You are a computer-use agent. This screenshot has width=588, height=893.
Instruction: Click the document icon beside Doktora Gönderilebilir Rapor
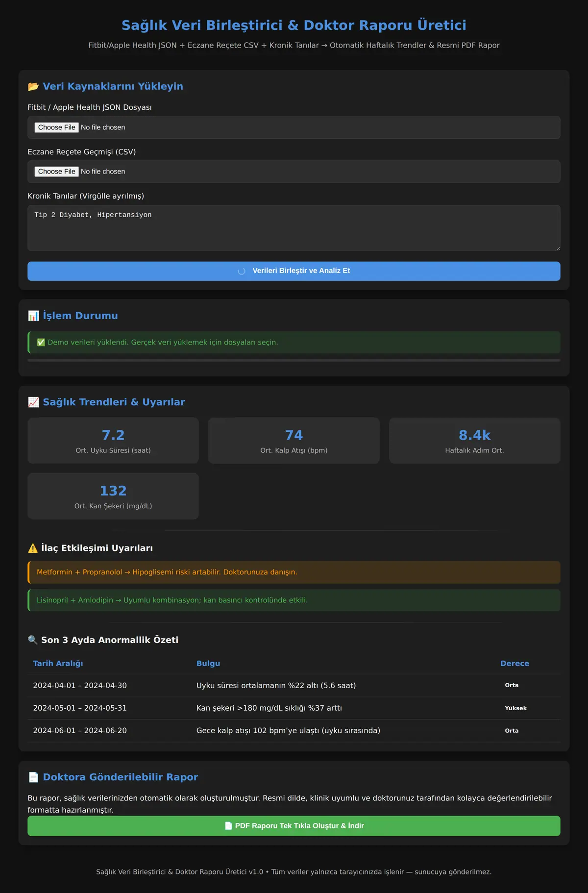point(33,777)
